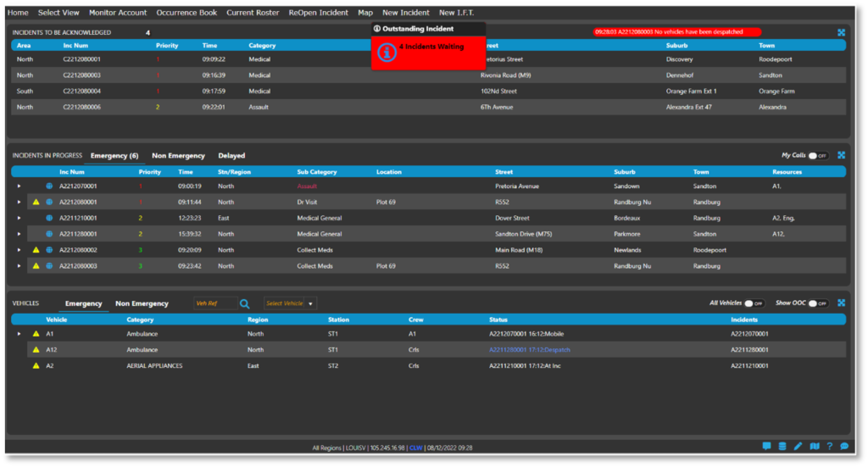
Task: Open the Map menu item
Action: [365, 13]
